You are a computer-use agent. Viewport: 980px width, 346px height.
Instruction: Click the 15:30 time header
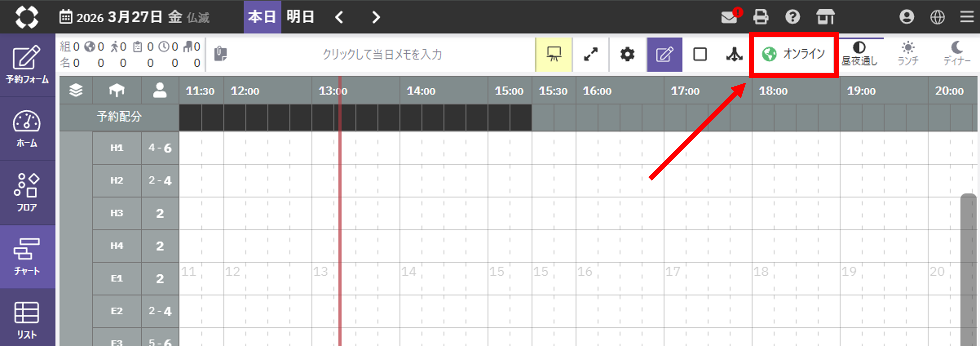coord(553,91)
